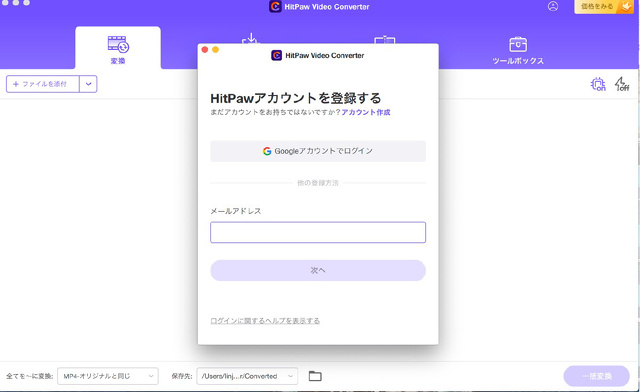
Task: Click HitPaw logo in main window title
Action: click(275, 6)
